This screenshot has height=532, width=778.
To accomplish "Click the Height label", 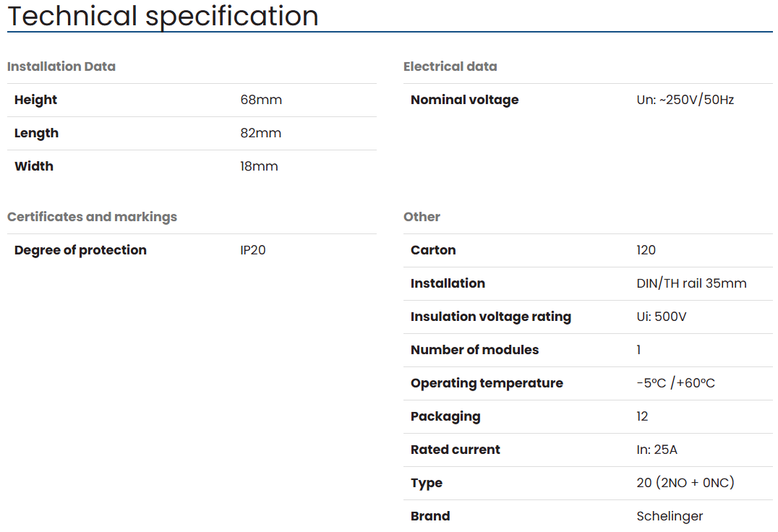I will pyautogui.click(x=35, y=100).
